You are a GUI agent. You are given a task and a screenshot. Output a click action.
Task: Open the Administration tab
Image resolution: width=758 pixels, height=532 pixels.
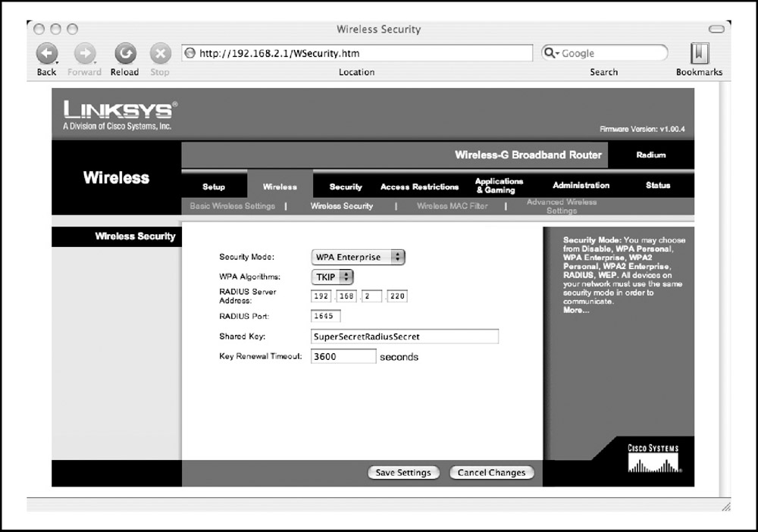tap(581, 185)
